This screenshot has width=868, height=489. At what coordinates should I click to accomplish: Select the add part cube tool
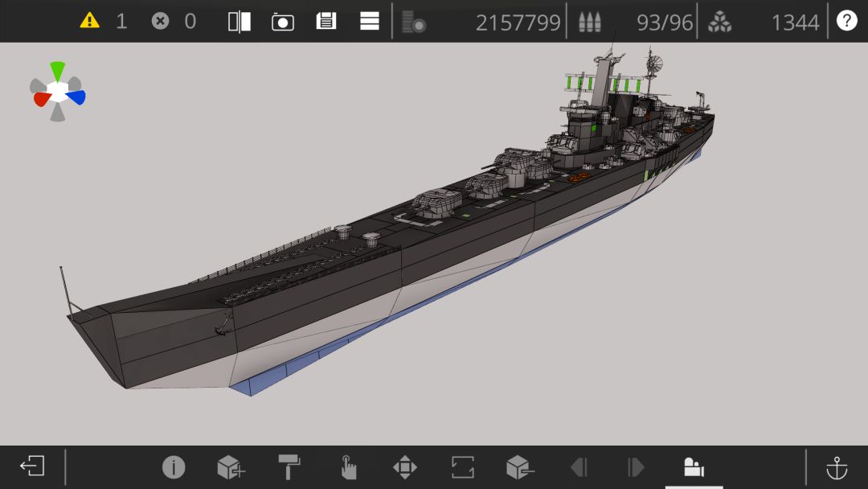point(231,466)
